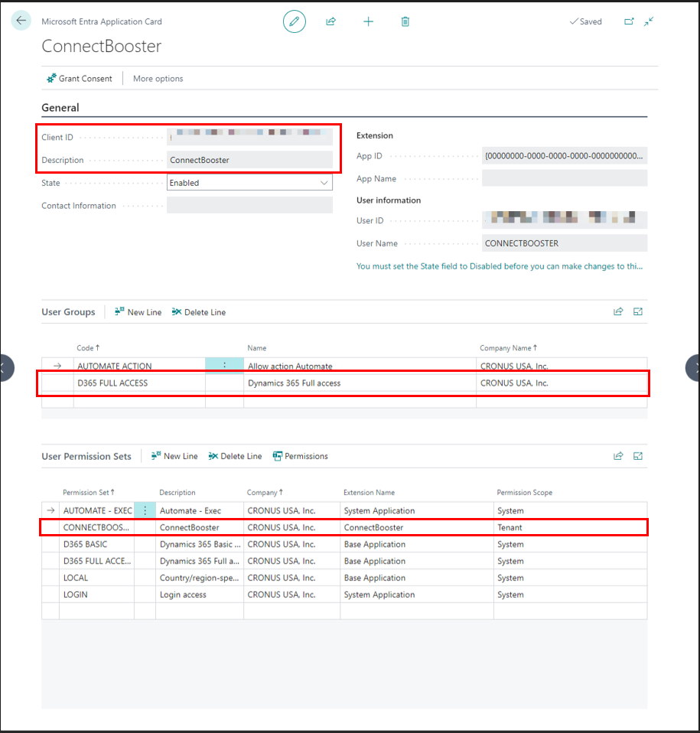This screenshot has width=700, height=733.
Task: Export User Permission Sets to Excel
Action: pyautogui.click(x=637, y=455)
